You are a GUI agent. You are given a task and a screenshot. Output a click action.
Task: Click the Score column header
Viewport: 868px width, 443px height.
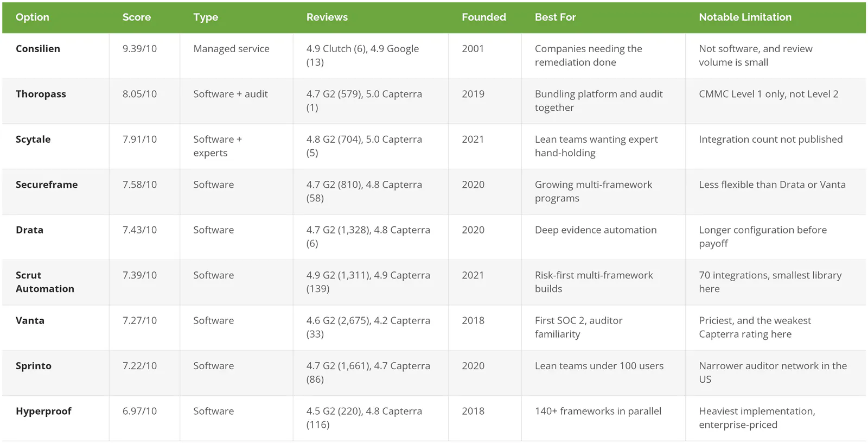coord(137,17)
